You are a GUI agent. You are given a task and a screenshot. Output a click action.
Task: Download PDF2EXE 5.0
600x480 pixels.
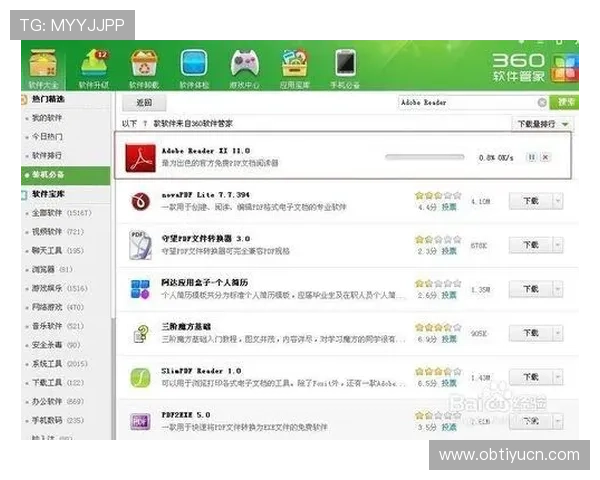[531, 421]
